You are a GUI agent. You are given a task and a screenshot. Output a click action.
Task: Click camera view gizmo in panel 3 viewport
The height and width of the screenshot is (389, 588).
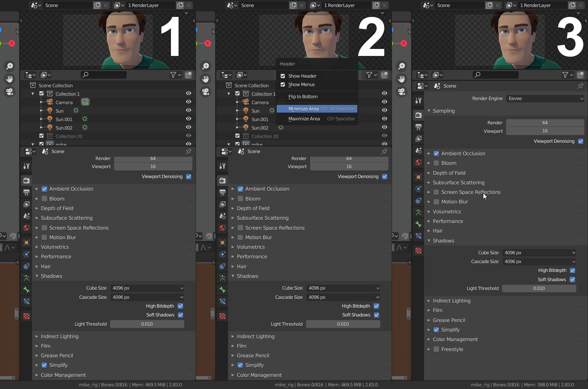click(x=402, y=91)
